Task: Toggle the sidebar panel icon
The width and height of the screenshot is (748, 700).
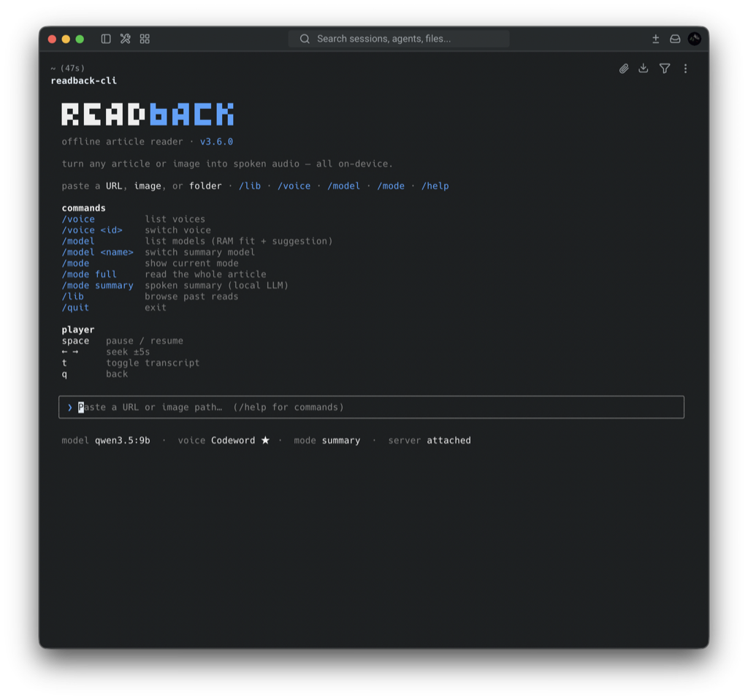Action: point(106,39)
